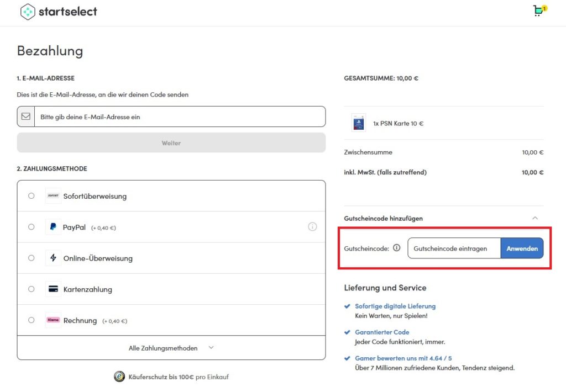Click the Sofort logo icon
The width and height of the screenshot is (566, 392).
[53, 196]
